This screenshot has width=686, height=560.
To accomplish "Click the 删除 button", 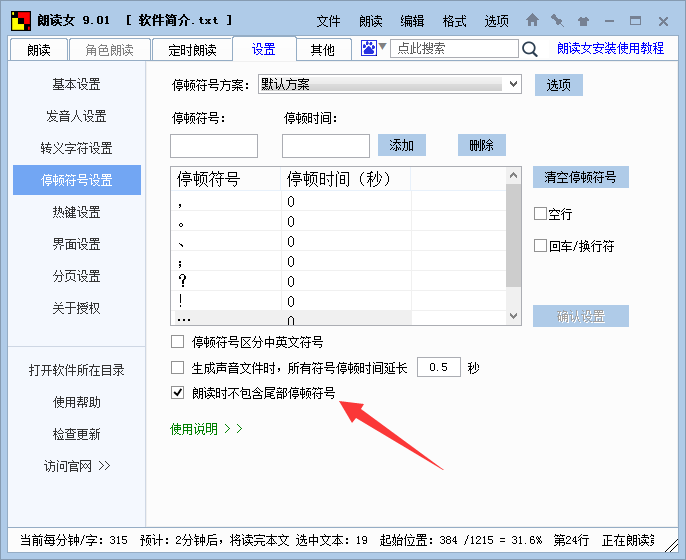I will click(482, 145).
